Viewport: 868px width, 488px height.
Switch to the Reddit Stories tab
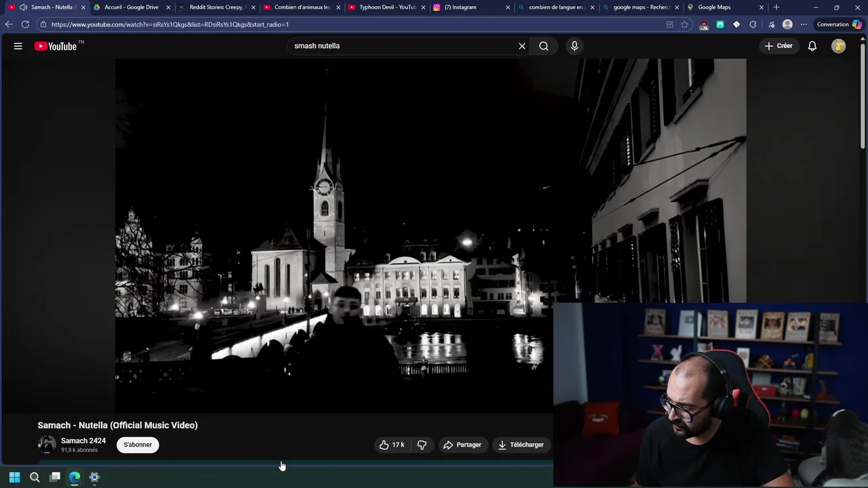pyautogui.click(x=216, y=7)
